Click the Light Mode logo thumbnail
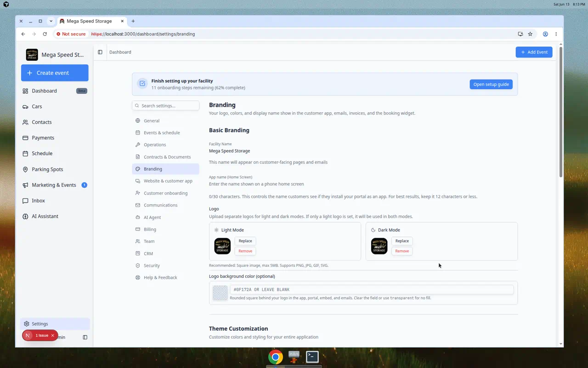This screenshot has height=368, width=588. pos(222,246)
